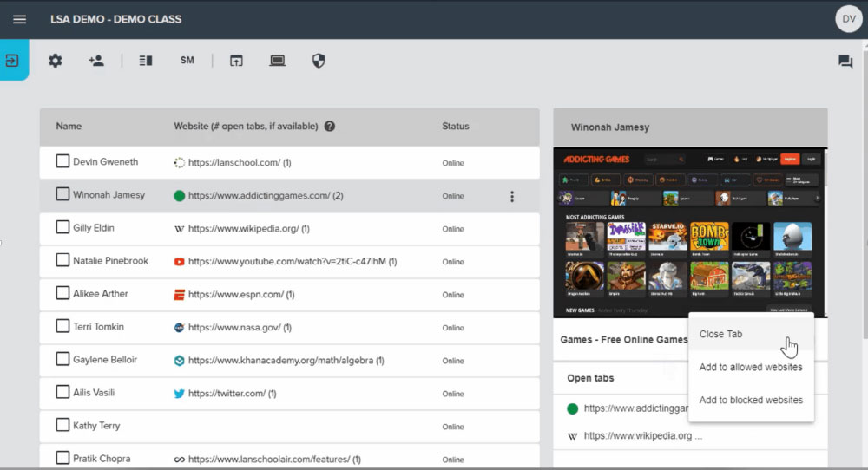
Task: Click Add to allowed websites option
Action: [x=751, y=367]
